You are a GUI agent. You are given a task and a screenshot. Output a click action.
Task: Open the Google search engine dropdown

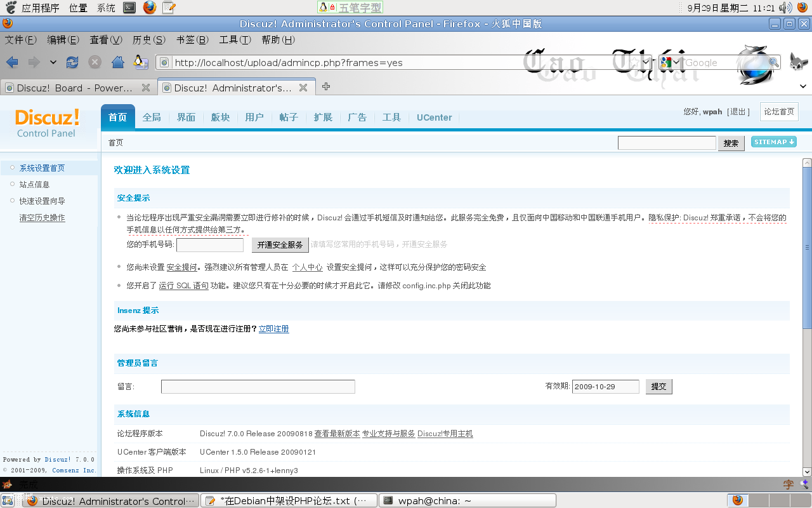[674, 62]
